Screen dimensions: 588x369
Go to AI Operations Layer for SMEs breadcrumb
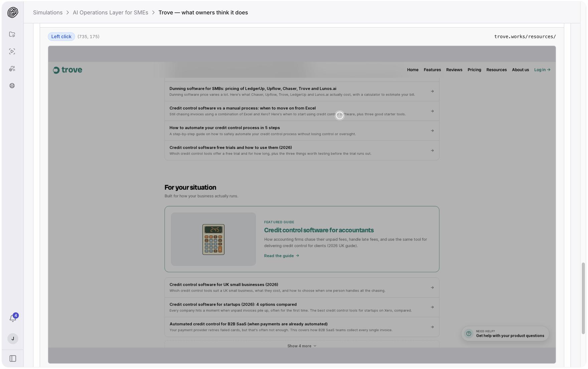[111, 12]
